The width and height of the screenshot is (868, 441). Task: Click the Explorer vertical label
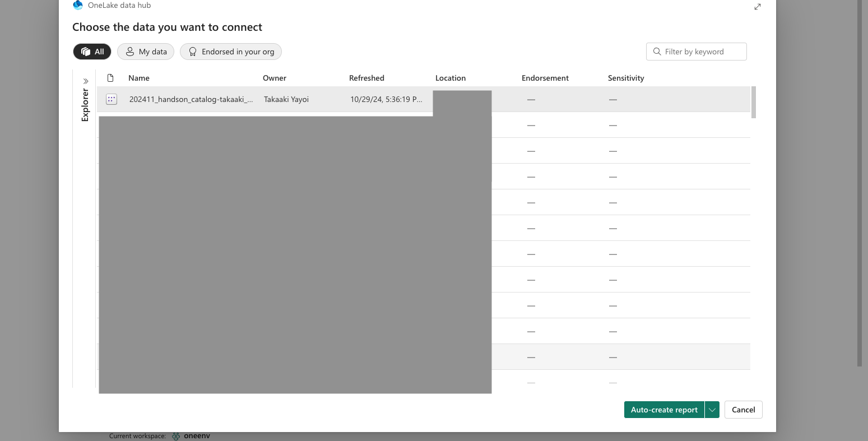[x=85, y=105]
